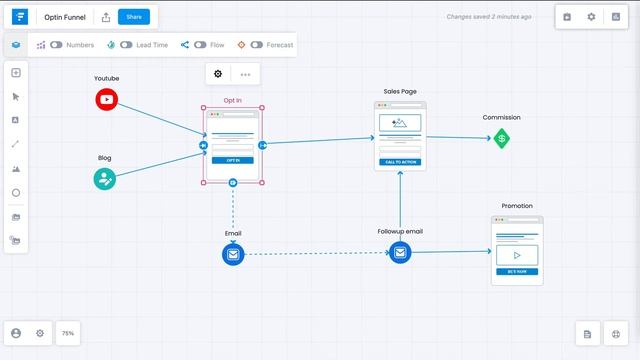
Task: Turn on the Forecast switch
Action: [256, 45]
